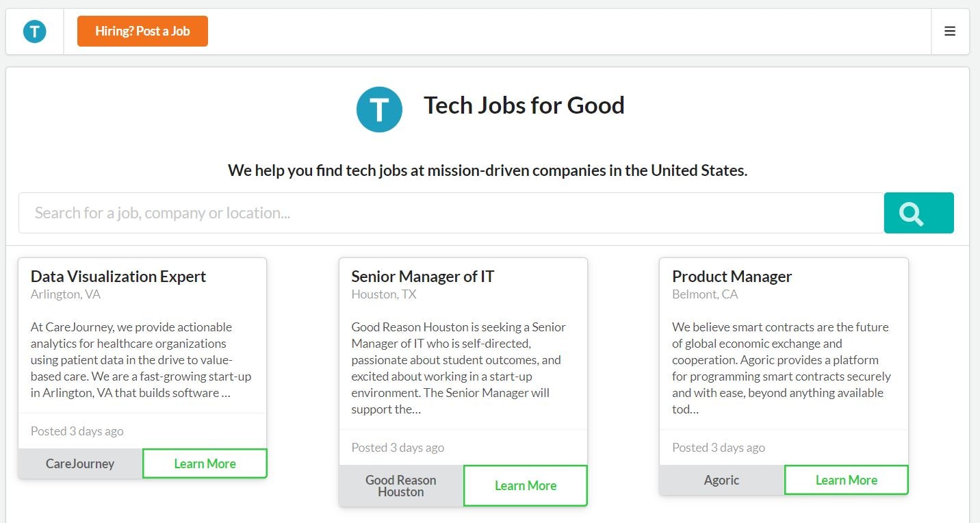Screen dimensions: 980x523
Task: Select the CareJourney company label
Action: (x=80, y=463)
